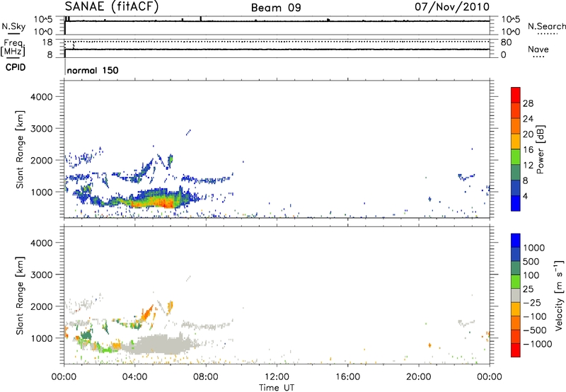The height and width of the screenshot is (392, 566).
Task: Click the isolated power echo near 07:00 at 2900 km
Action: (188, 132)
